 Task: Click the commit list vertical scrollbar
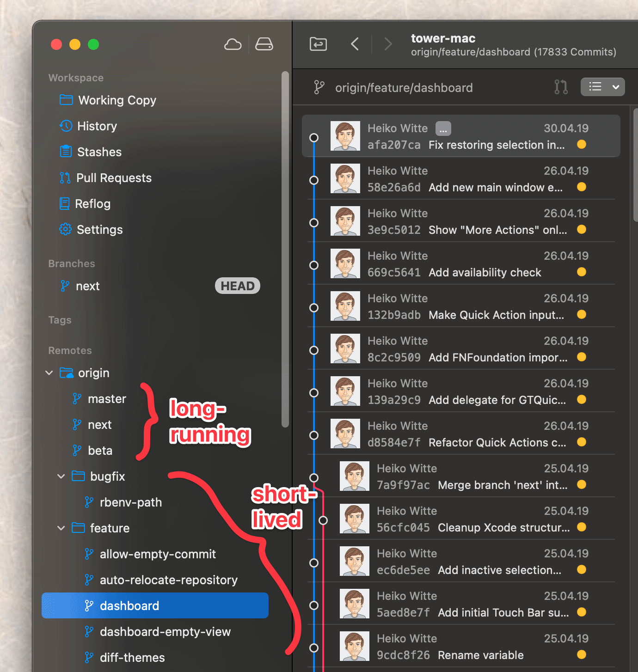(636, 165)
